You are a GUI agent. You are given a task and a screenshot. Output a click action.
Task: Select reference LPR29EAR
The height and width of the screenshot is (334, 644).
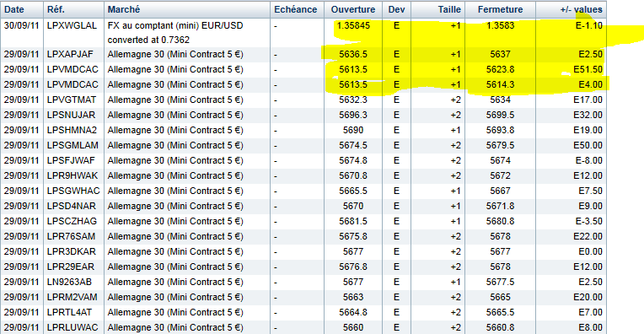pos(71,267)
